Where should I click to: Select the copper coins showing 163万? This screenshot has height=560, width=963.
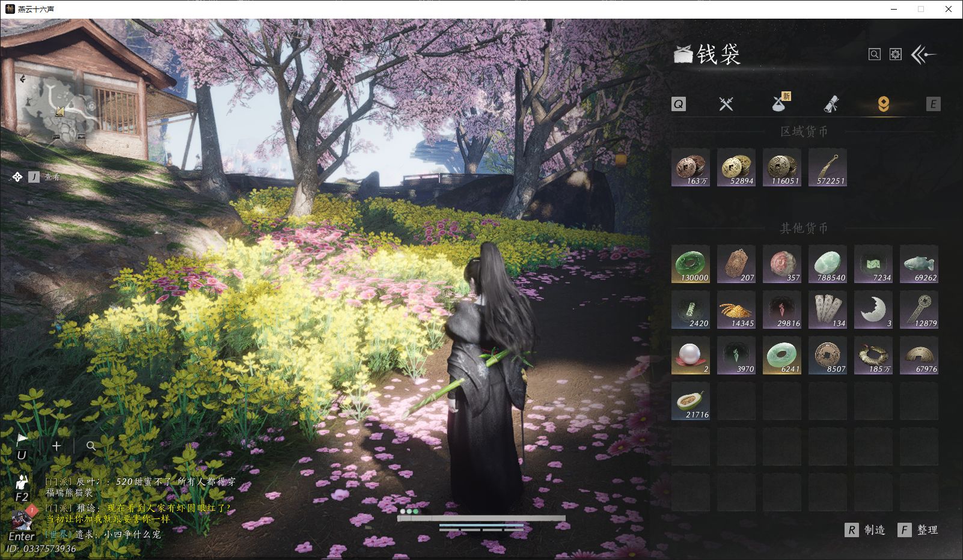(x=691, y=167)
